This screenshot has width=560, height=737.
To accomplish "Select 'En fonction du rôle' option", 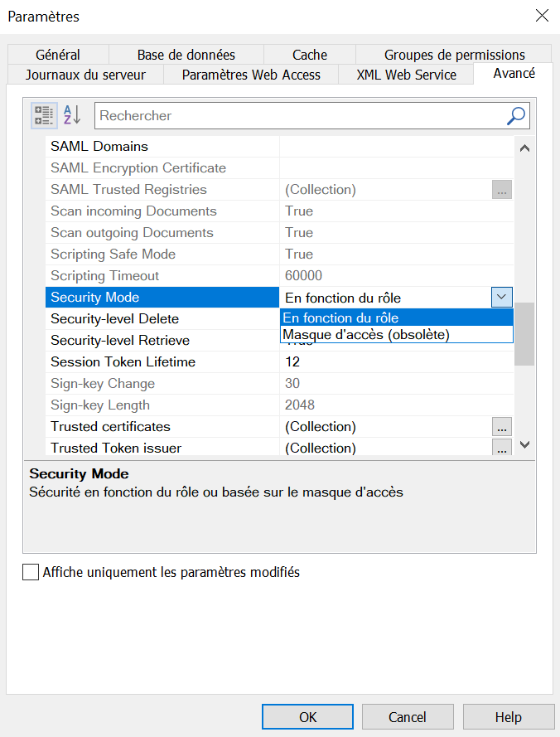I will (x=348, y=318).
